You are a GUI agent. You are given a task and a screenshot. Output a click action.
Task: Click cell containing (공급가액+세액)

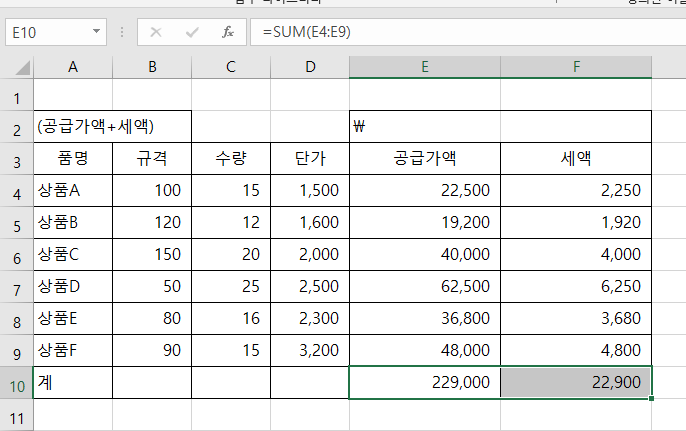tap(112, 126)
